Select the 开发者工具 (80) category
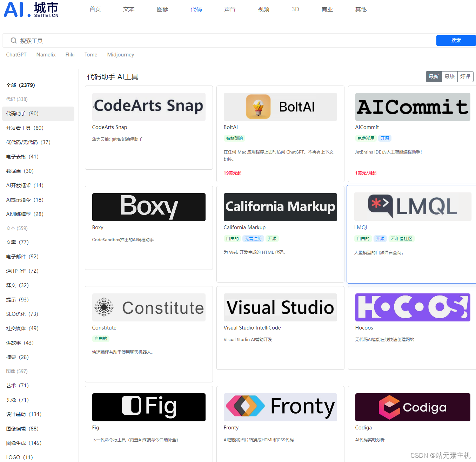The image size is (476, 462). coord(25,128)
